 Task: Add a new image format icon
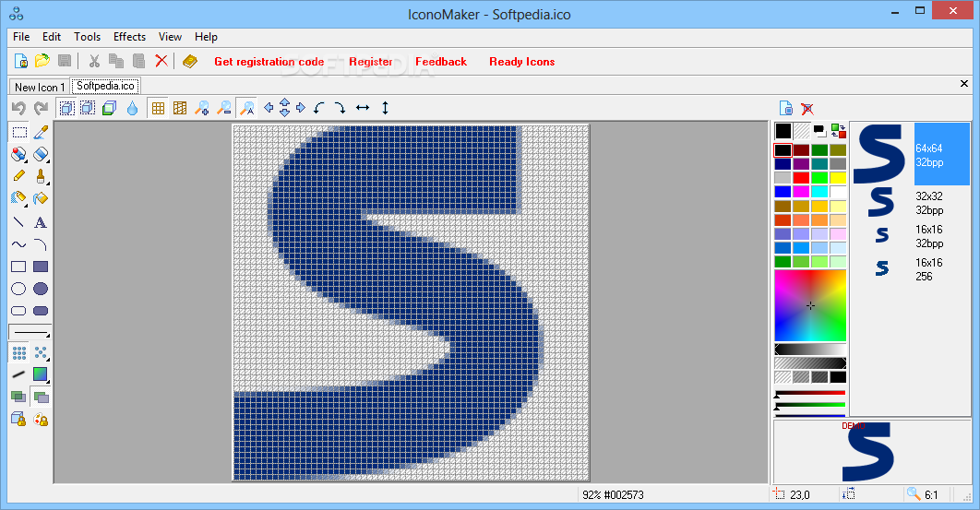point(786,108)
